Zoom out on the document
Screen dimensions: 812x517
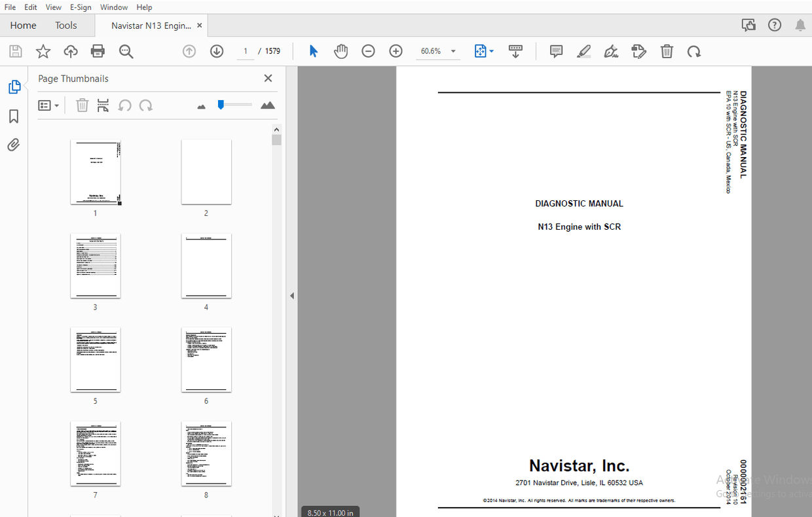[368, 51]
